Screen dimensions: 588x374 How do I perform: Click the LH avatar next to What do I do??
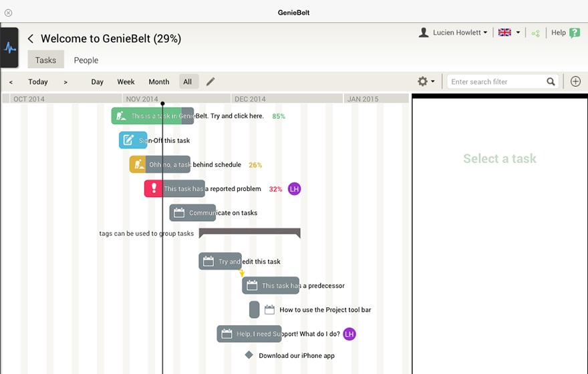click(349, 334)
